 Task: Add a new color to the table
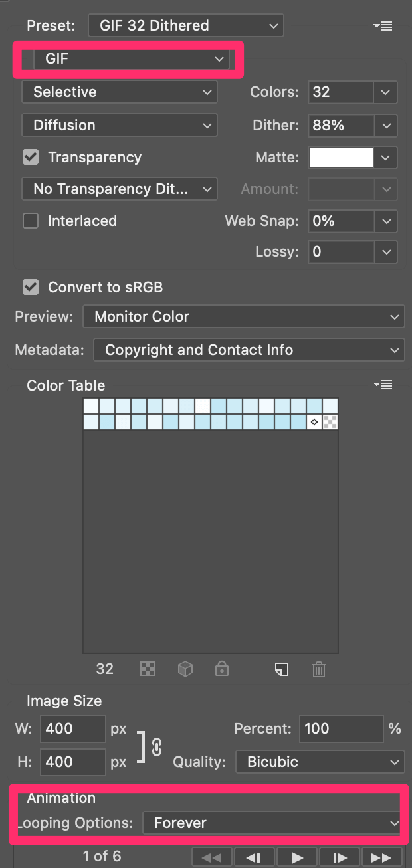(282, 669)
